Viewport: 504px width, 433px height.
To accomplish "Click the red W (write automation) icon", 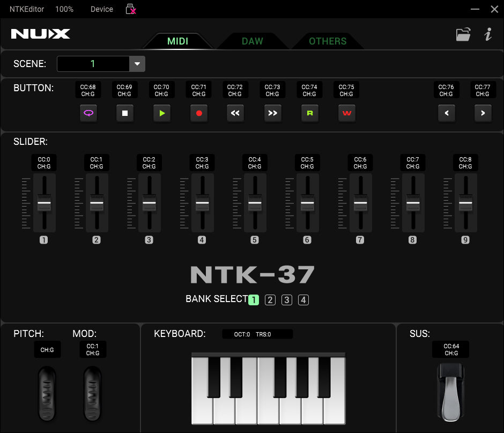I will click(346, 113).
